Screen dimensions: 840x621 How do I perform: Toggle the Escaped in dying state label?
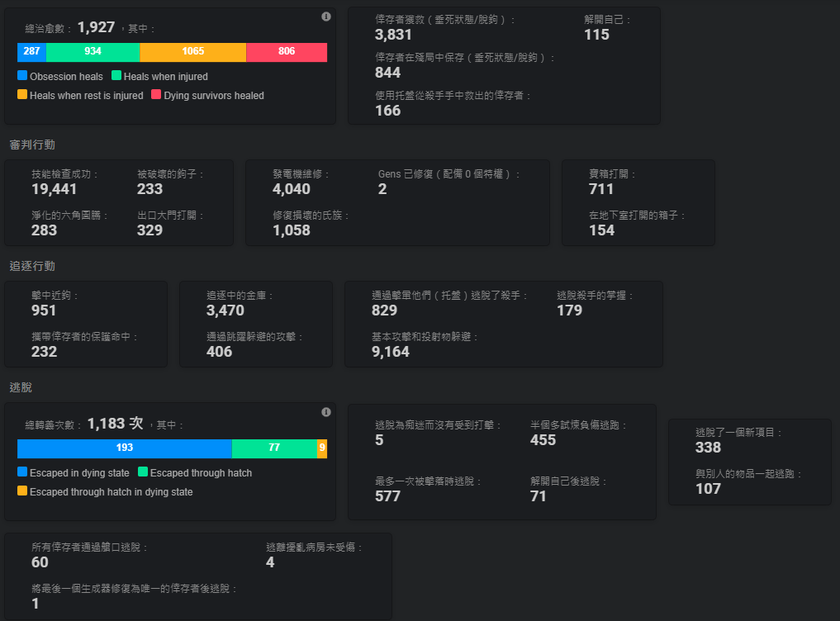pyautogui.click(x=80, y=473)
